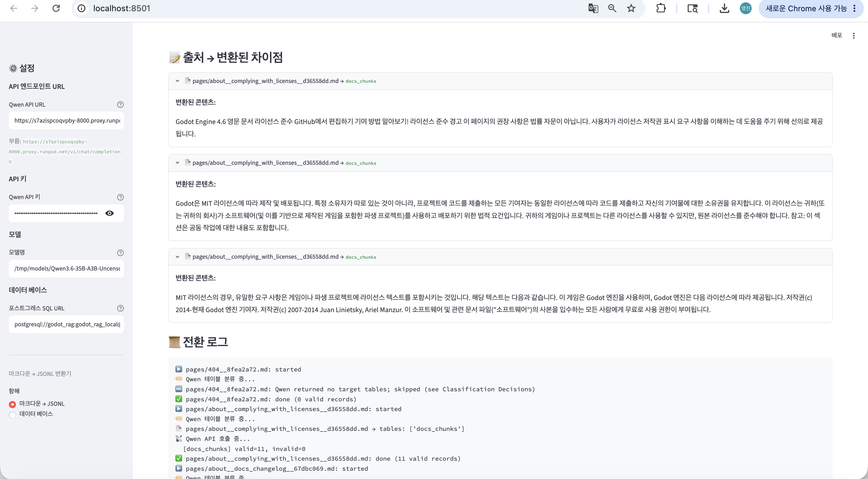
Task: Click log line 'Qwen API 호출 중...'
Action: pos(218,439)
